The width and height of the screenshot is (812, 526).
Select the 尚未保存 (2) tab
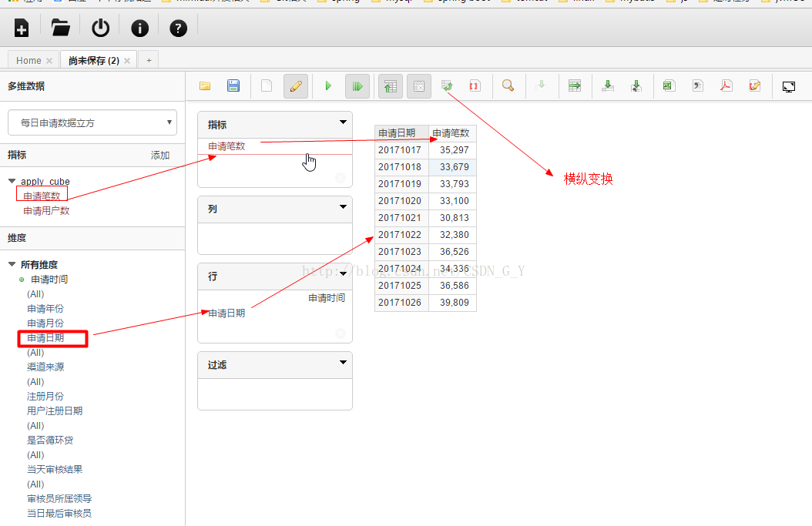(94, 61)
